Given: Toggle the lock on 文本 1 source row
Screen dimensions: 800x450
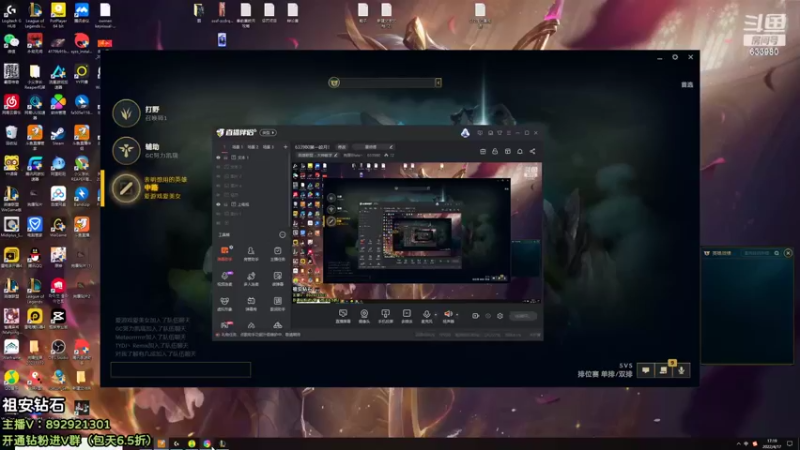Looking at the screenshot, I should click(x=226, y=158).
